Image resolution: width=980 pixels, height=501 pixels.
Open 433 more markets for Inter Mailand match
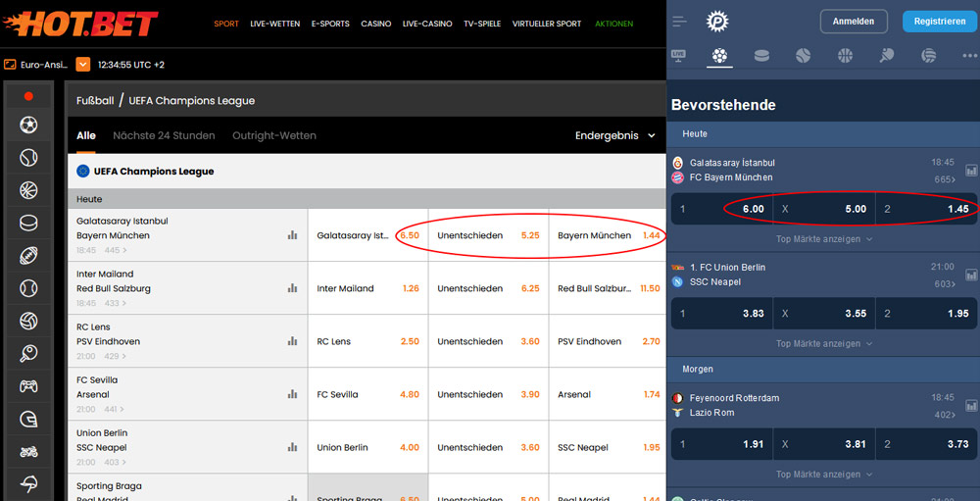coord(116,303)
